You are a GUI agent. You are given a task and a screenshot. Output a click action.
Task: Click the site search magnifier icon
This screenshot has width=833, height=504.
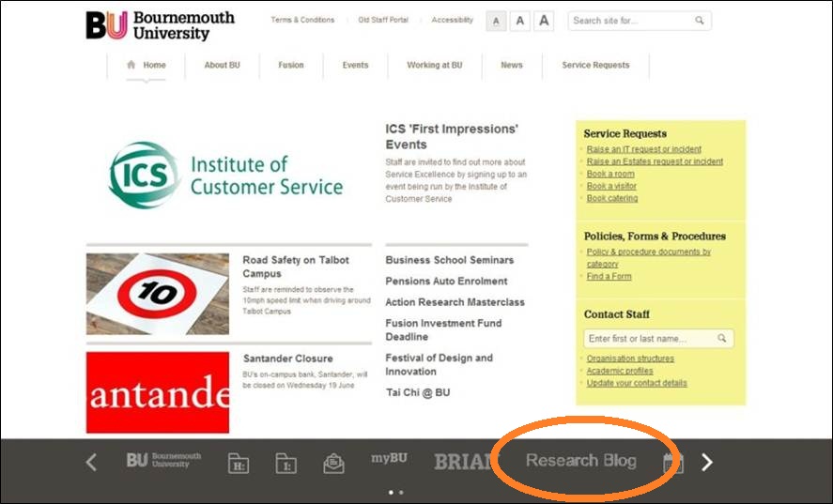coord(699,21)
